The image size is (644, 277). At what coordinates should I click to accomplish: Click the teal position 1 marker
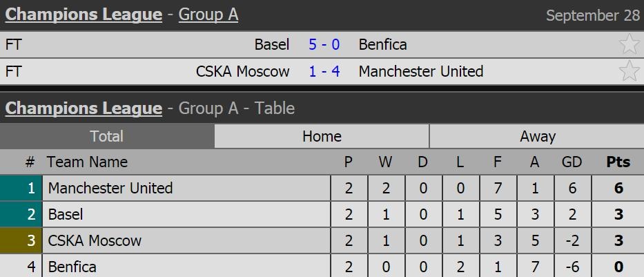click(21, 188)
